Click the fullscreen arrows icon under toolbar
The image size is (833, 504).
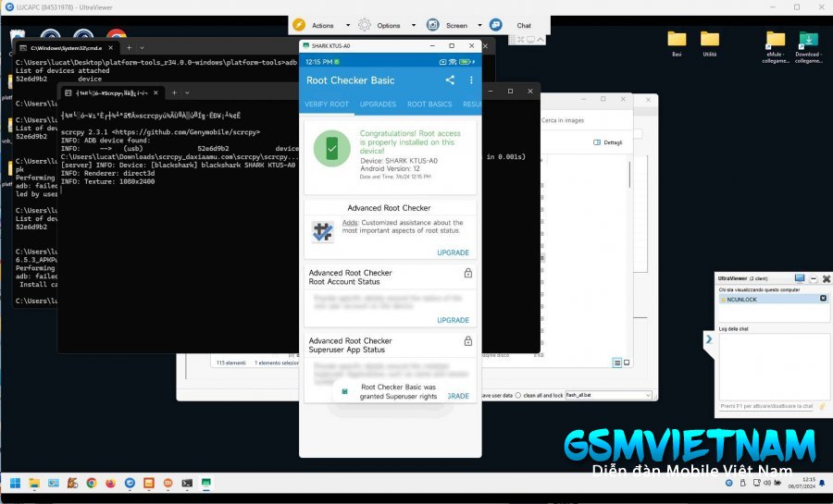[x=521, y=40]
